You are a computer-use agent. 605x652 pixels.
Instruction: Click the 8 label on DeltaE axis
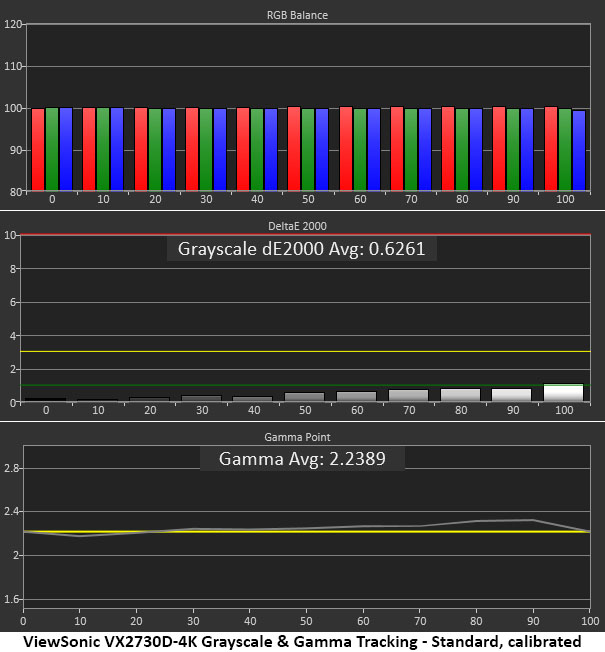13,269
